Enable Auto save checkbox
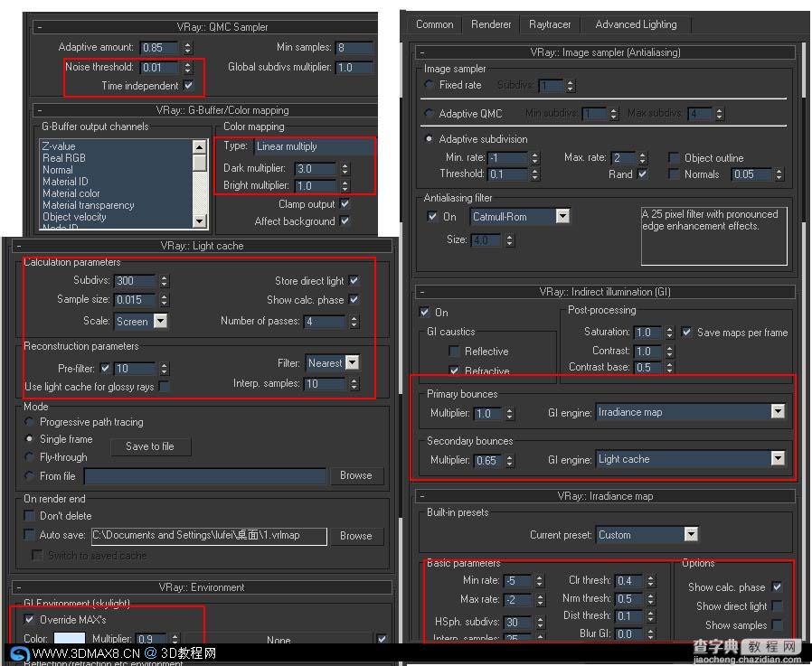The image size is (812, 666). (30, 535)
